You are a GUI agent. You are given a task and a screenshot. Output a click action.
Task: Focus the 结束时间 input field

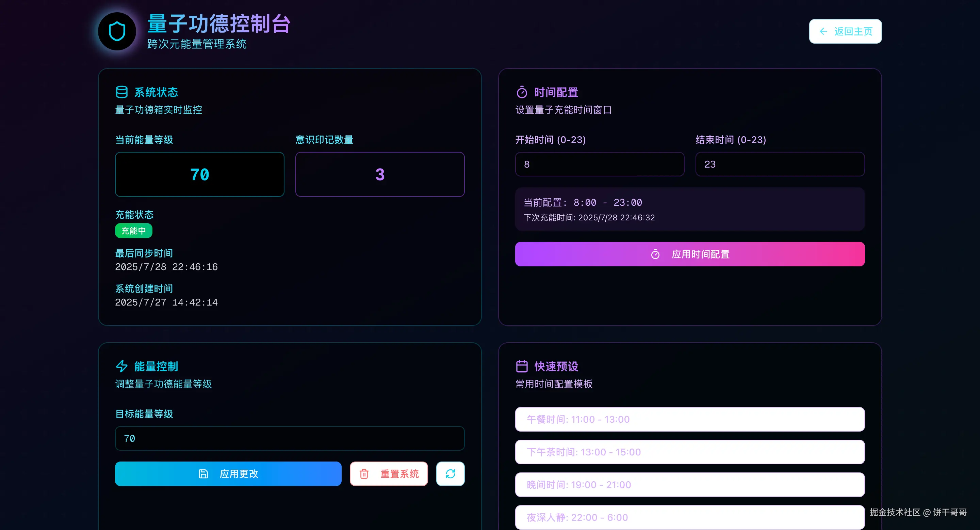click(780, 164)
